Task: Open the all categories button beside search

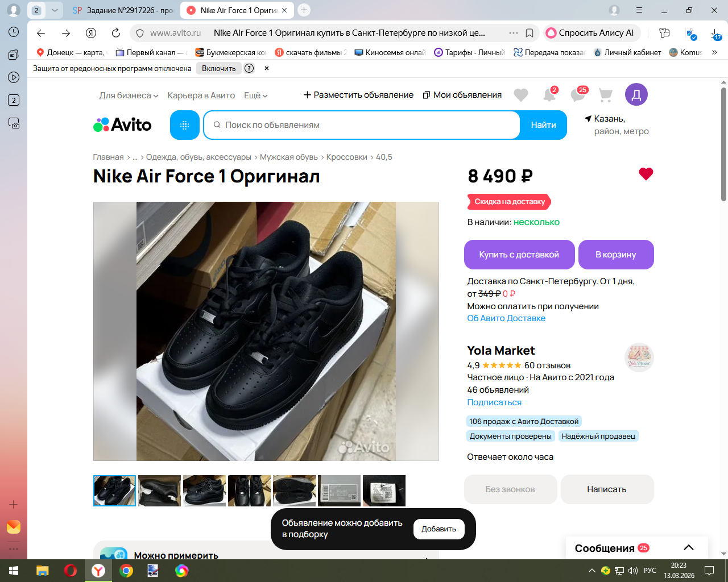Action: [x=185, y=125]
